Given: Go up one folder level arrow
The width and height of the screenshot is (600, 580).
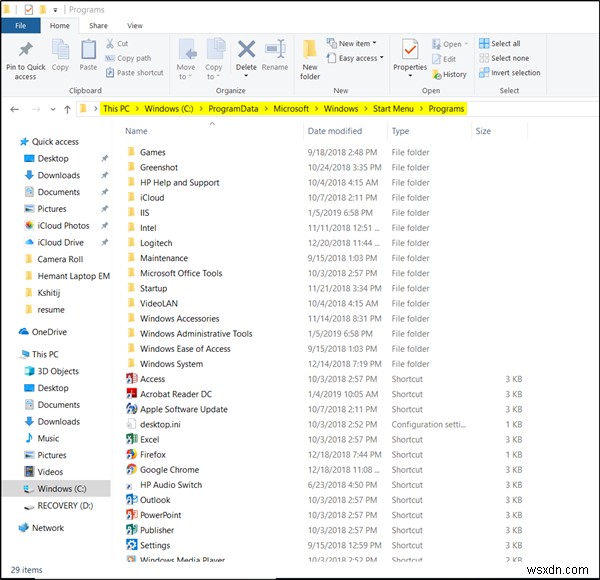Looking at the screenshot, I should coord(67,110).
